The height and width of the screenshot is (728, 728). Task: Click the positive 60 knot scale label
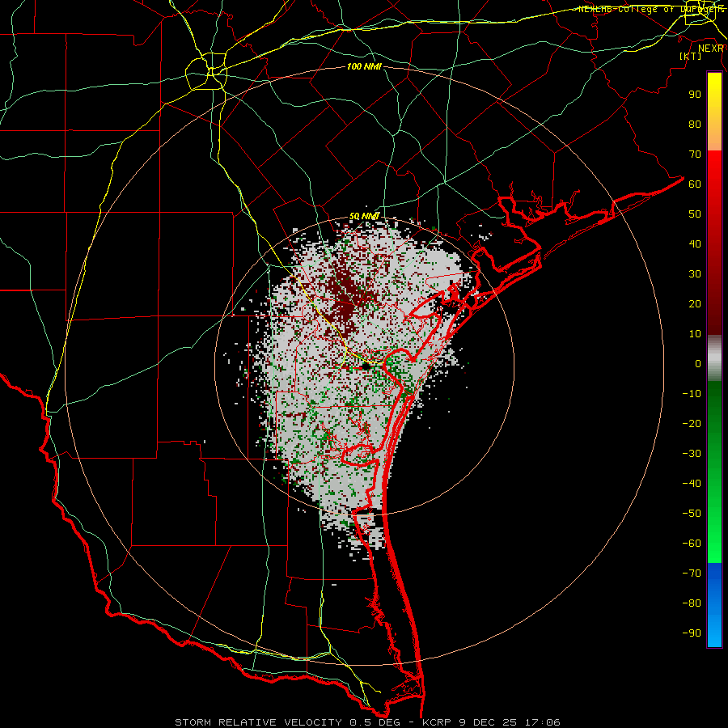(x=695, y=184)
